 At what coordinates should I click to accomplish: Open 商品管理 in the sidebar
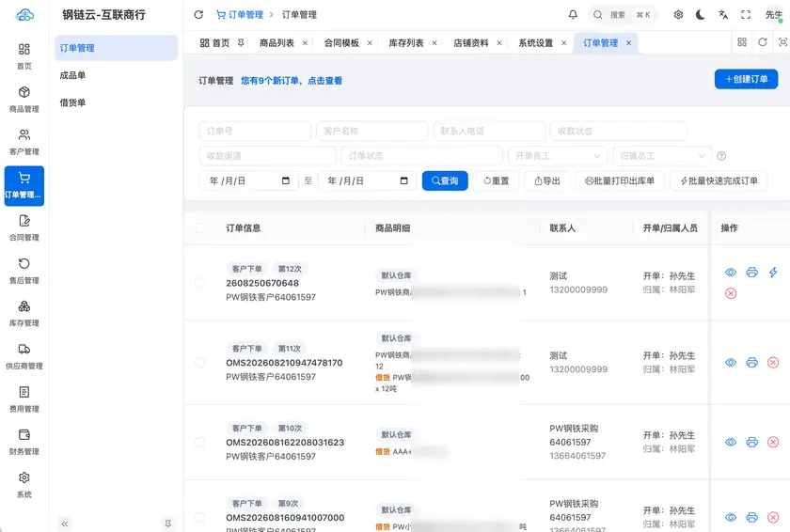point(24,99)
